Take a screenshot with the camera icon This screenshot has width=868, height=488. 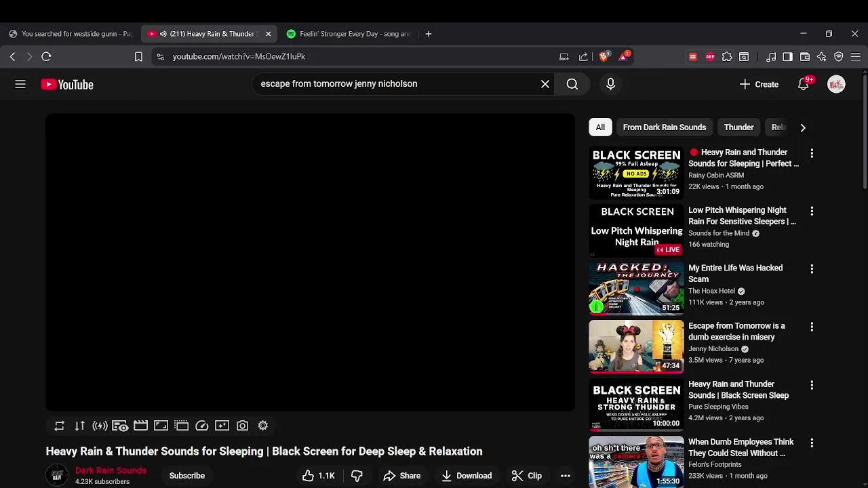(x=242, y=426)
